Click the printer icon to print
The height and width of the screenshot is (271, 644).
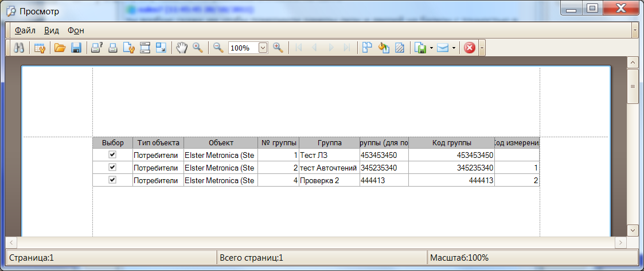(x=113, y=48)
